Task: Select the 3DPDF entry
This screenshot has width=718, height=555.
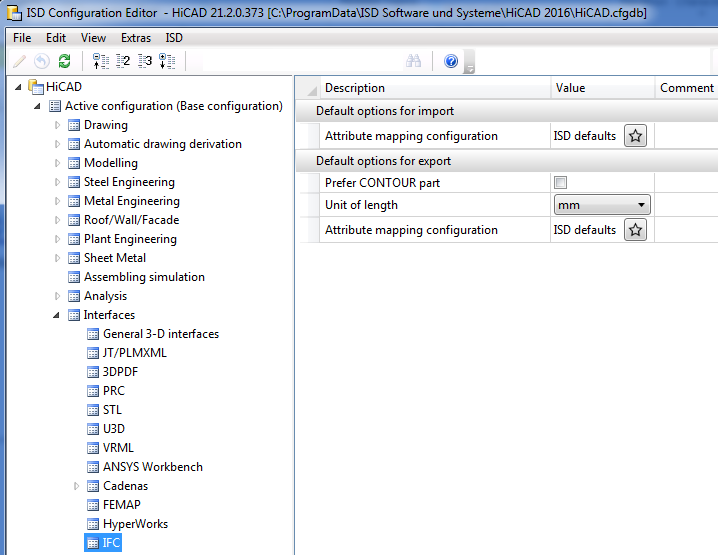Action: [x=120, y=372]
